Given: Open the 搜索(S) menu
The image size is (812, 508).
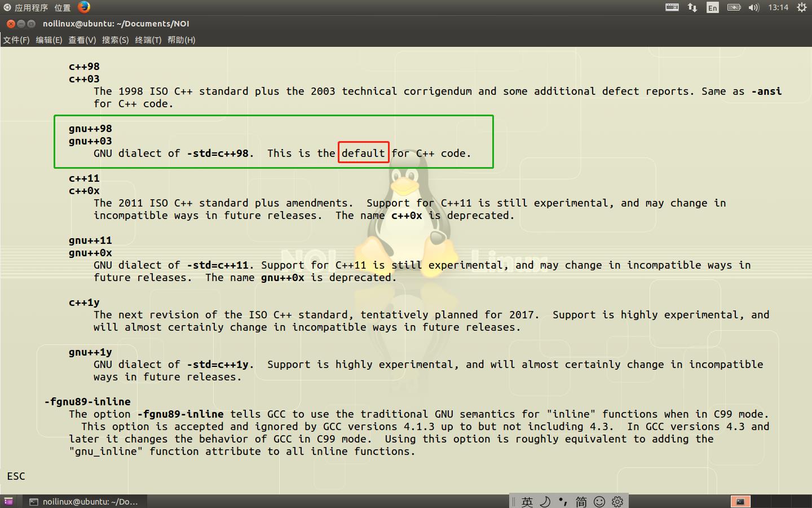Looking at the screenshot, I should pos(115,40).
